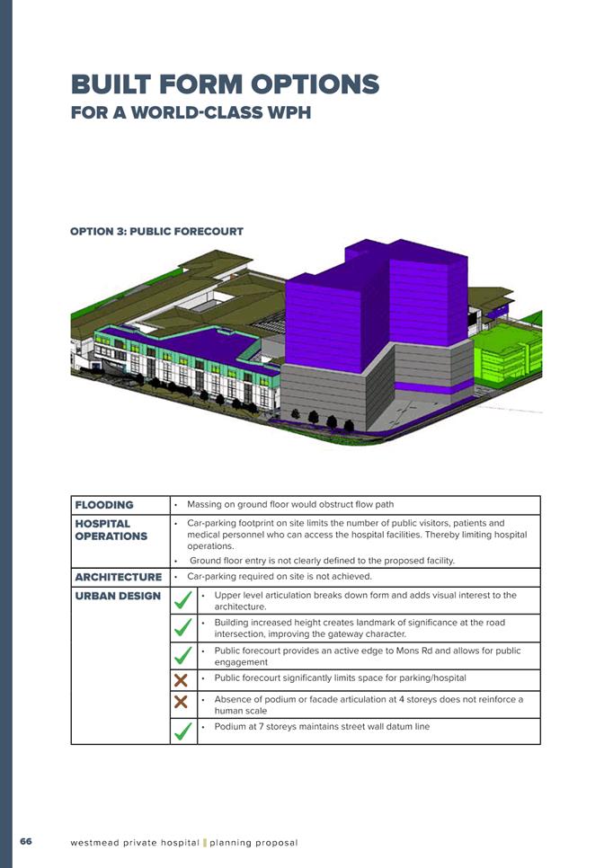Select the 'FLOODING' row label

point(104,505)
